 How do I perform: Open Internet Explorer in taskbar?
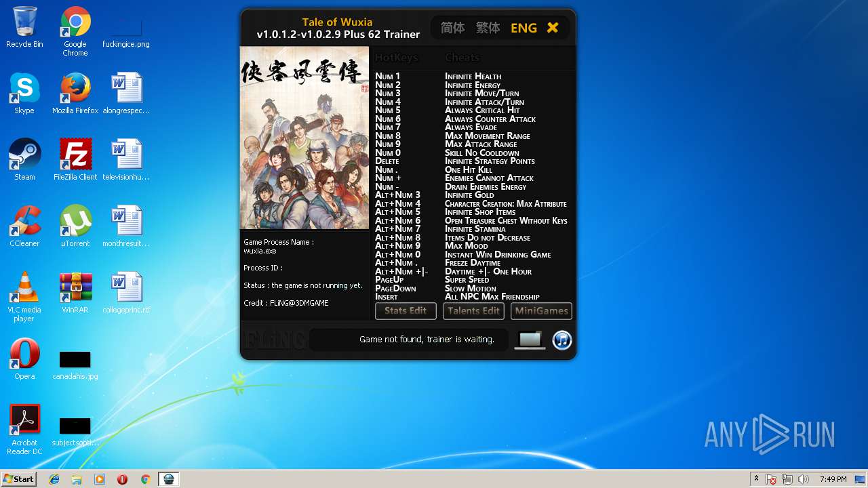54,479
